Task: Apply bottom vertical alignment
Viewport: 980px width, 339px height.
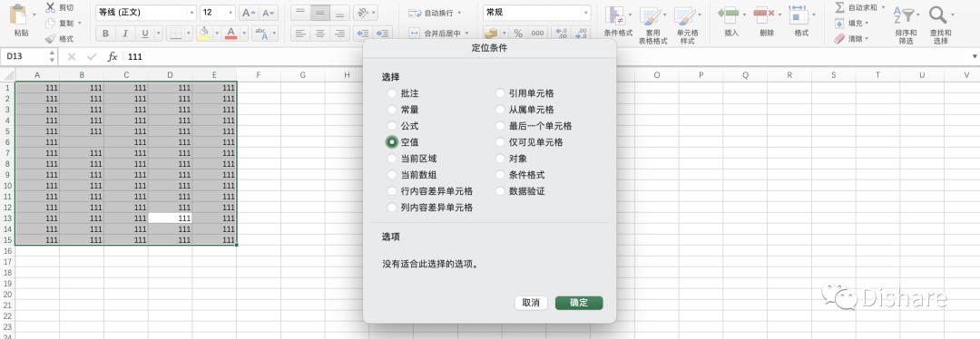Action: [x=339, y=13]
